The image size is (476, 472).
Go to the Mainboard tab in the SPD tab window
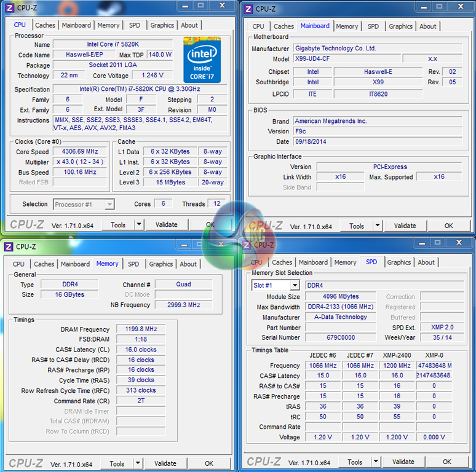tap(313, 262)
